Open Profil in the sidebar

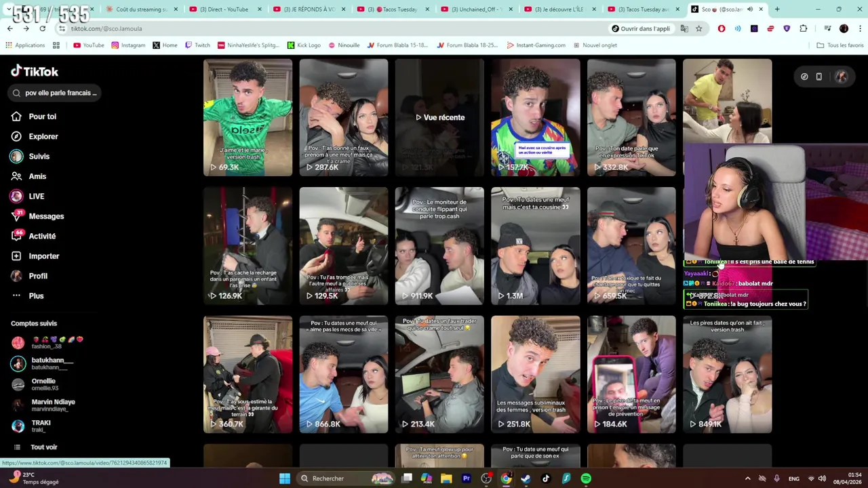29,276
